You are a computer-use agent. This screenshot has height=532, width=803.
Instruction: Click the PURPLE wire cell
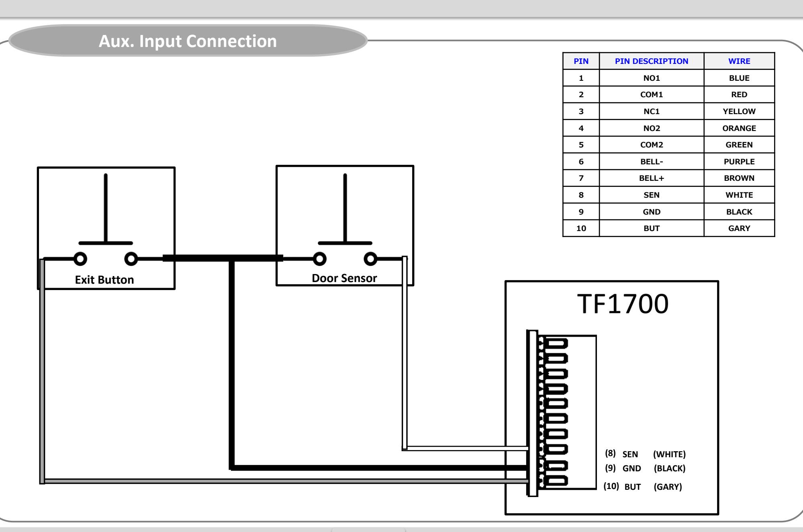[x=739, y=162]
